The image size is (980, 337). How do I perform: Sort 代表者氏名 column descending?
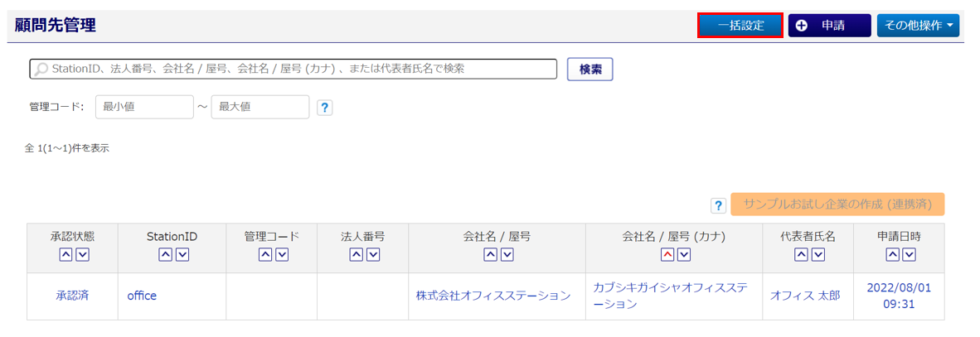816,255
